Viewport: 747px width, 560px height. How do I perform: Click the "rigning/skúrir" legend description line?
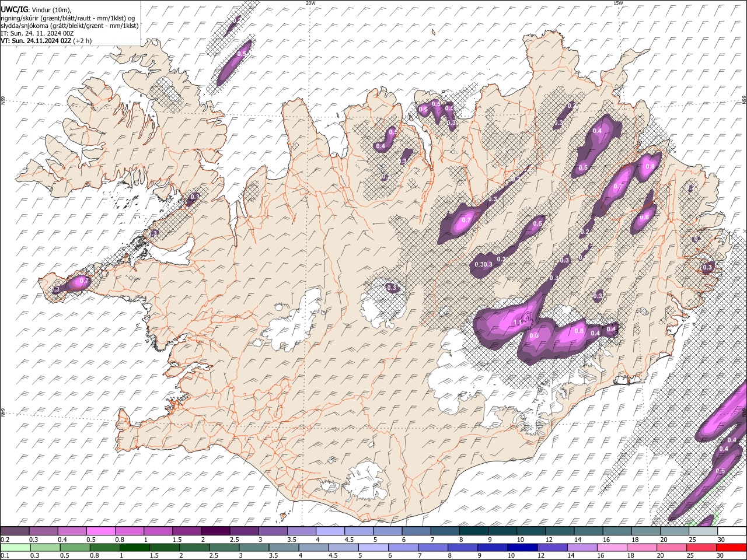click(x=68, y=18)
